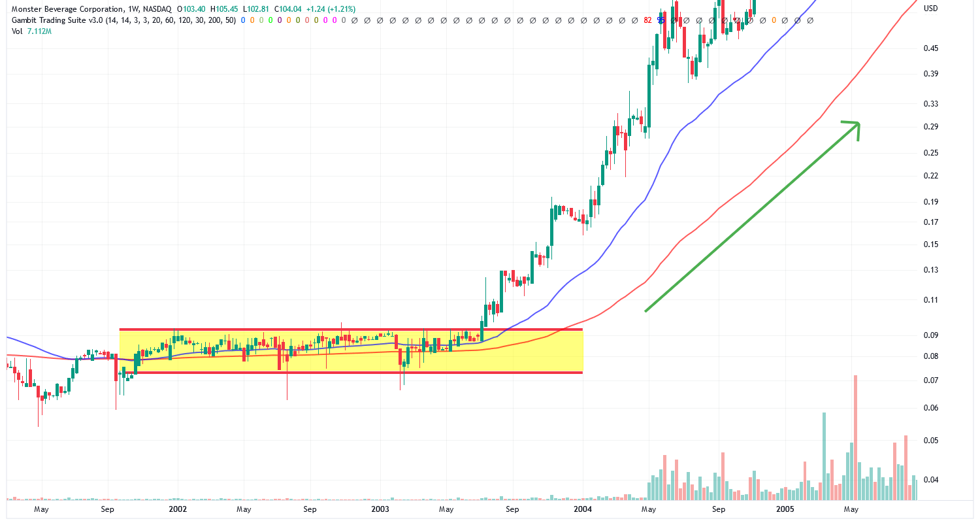Click the 0.04 price axis label
This screenshot has height=523, width=980.
(x=931, y=480)
